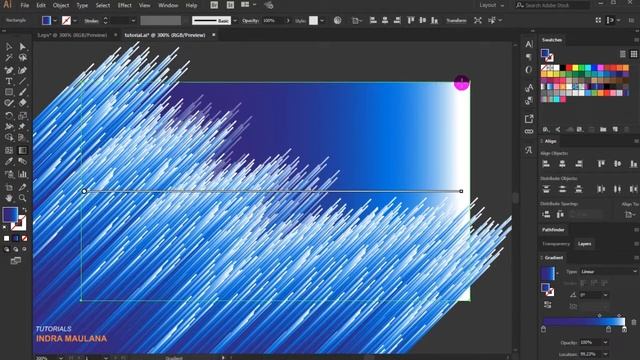Screen dimensions: 640x360
Task: Switch swatches to thumbnail grid view
Action: click(633, 54)
